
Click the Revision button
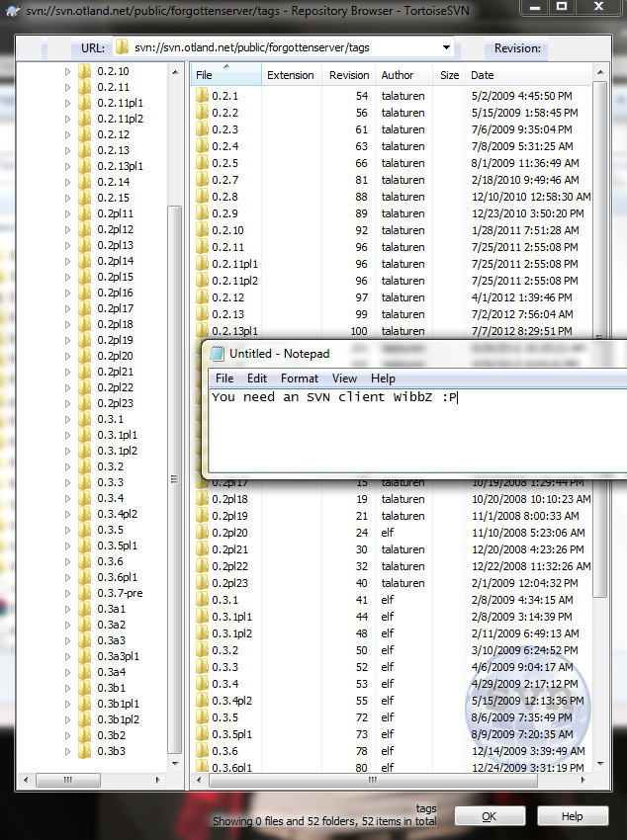517,47
